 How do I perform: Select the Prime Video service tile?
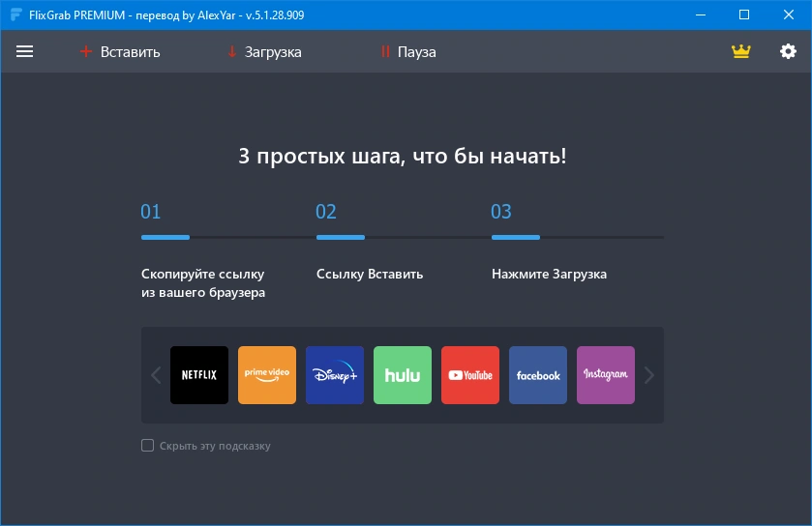click(267, 375)
